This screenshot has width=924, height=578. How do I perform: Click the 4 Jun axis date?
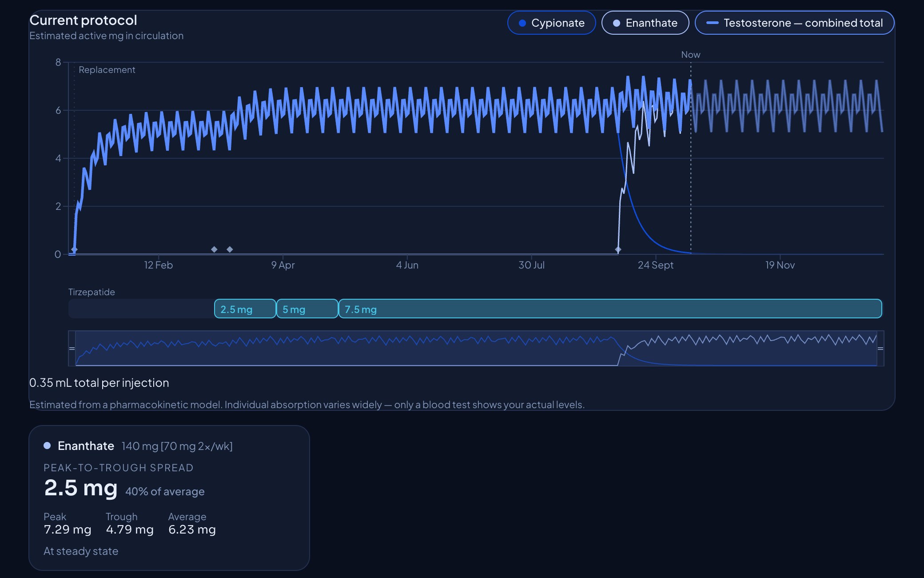(407, 265)
